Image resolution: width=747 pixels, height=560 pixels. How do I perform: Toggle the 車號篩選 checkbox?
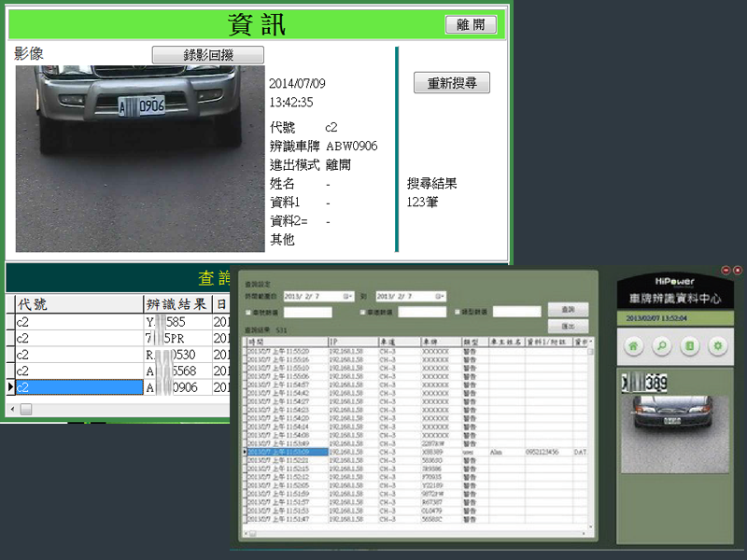pos(247,312)
